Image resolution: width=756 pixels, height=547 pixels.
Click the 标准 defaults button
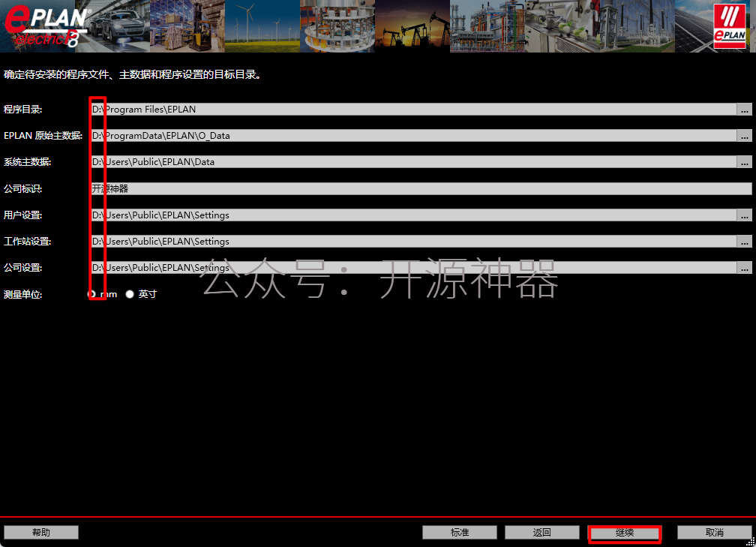[460, 532]
